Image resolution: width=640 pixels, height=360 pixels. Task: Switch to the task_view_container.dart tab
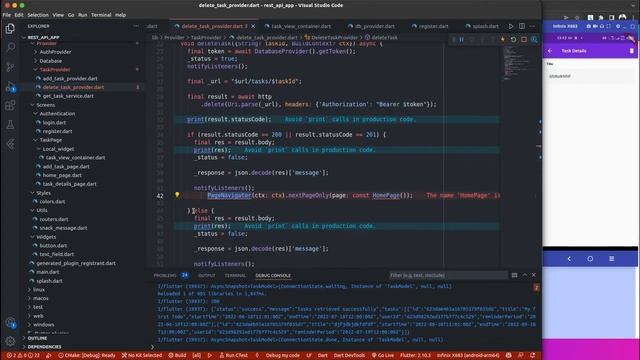point(301,26)
